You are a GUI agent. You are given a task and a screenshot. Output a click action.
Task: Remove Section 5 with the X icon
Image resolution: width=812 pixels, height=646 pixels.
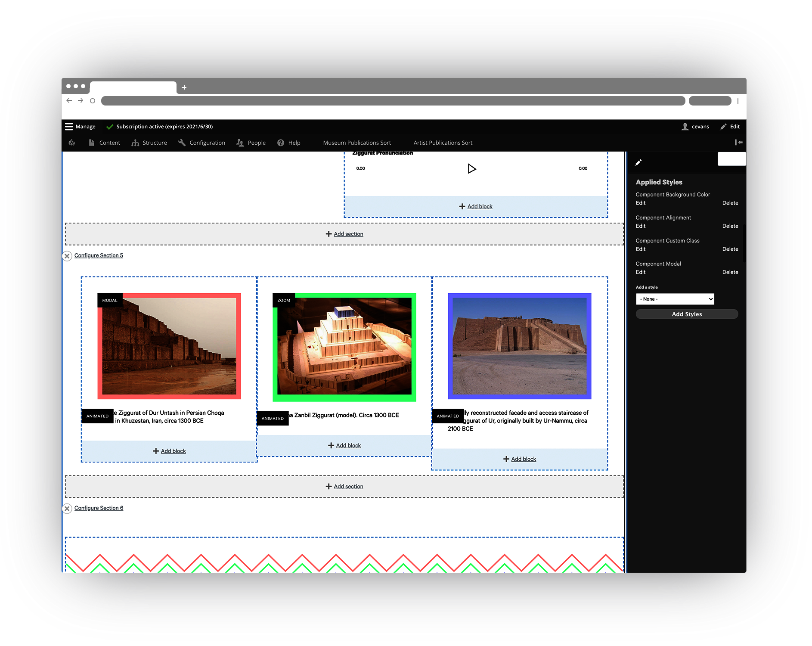(67, 256)
